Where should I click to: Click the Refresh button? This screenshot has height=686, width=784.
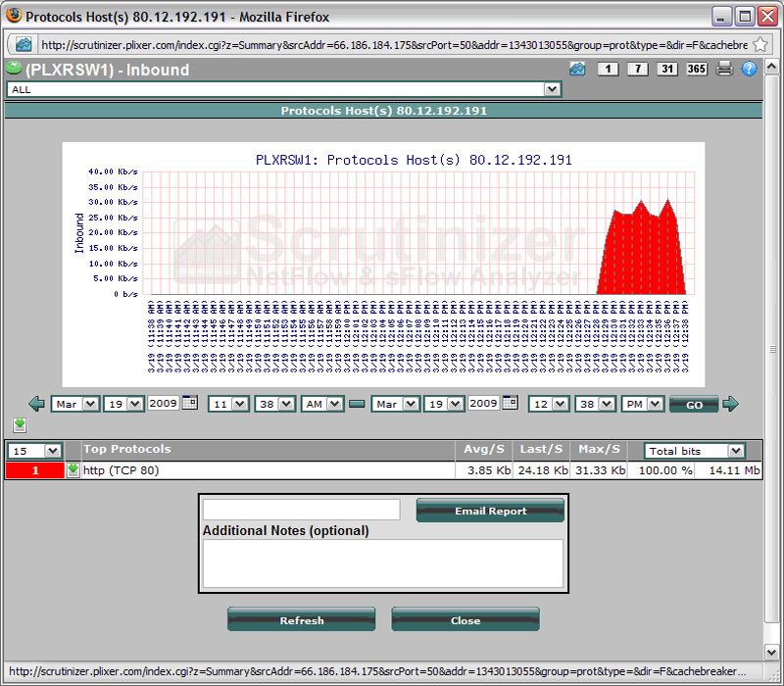[x=302, y=620]
